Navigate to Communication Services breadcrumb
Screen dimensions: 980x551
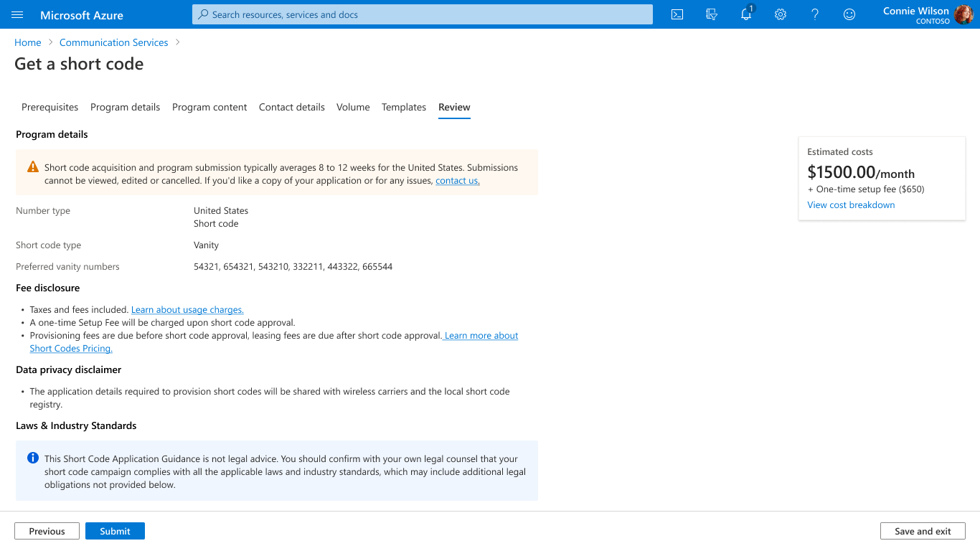[x=113, y=42]
